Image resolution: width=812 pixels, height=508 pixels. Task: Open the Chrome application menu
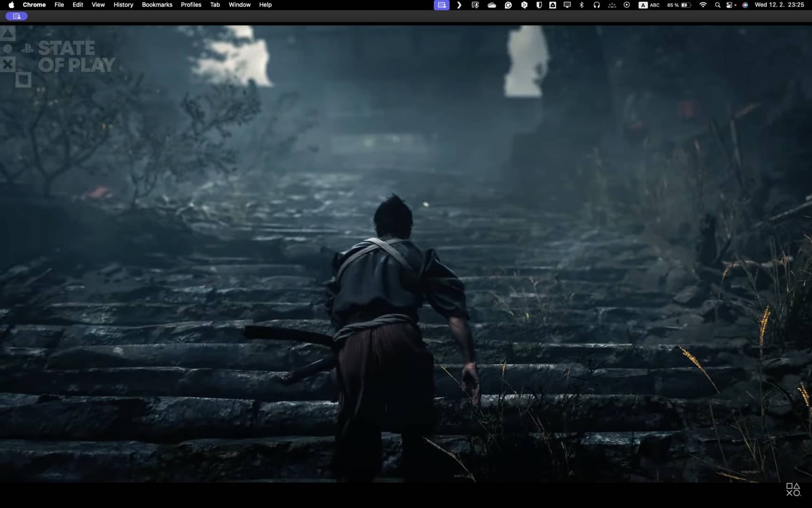(x=34, y=5)
